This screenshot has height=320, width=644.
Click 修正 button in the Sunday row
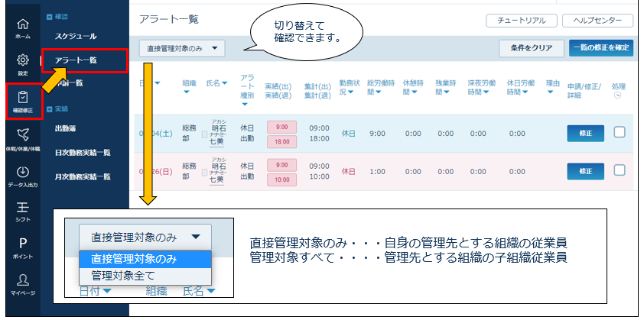pos(585,172)
